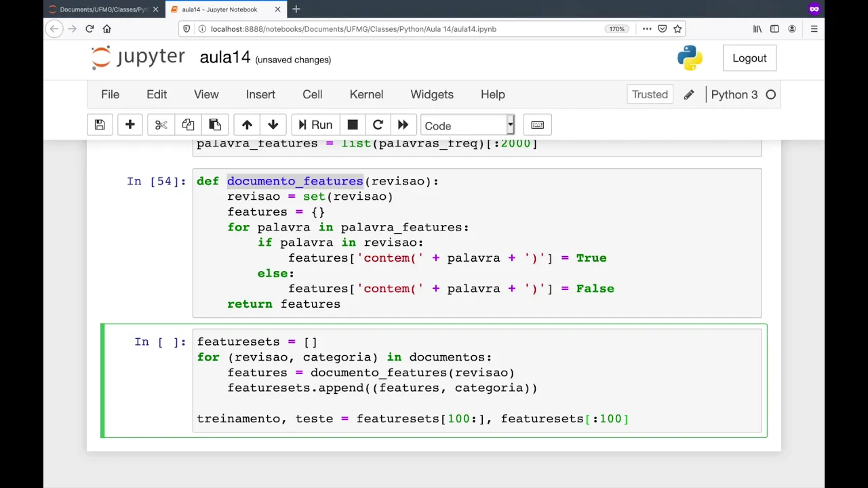The image size is (868, 488).
Task: Click the tracking protection shield icon
Action: 188,29
